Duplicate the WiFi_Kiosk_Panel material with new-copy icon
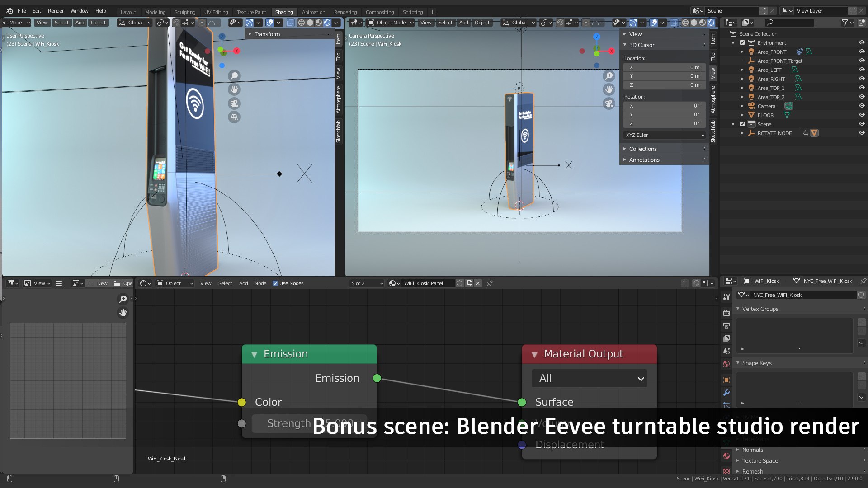The width and height of the screenshot is (868, 488). (469, 283)
